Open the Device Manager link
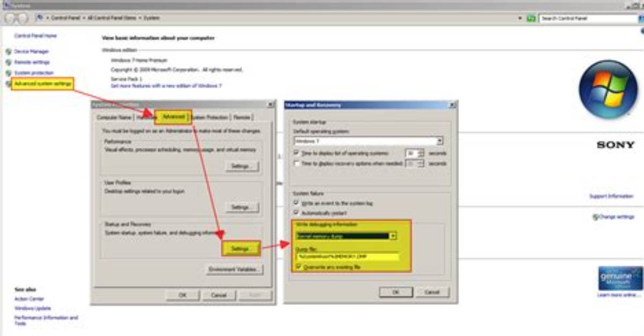644x336 pixels. pos(31,52)
